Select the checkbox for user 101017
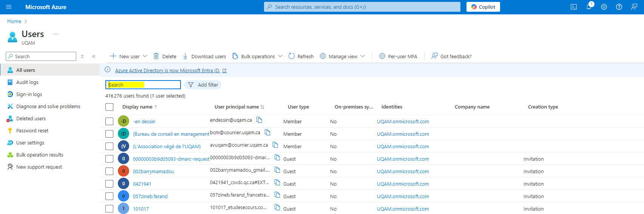 [x=109, y=209]
